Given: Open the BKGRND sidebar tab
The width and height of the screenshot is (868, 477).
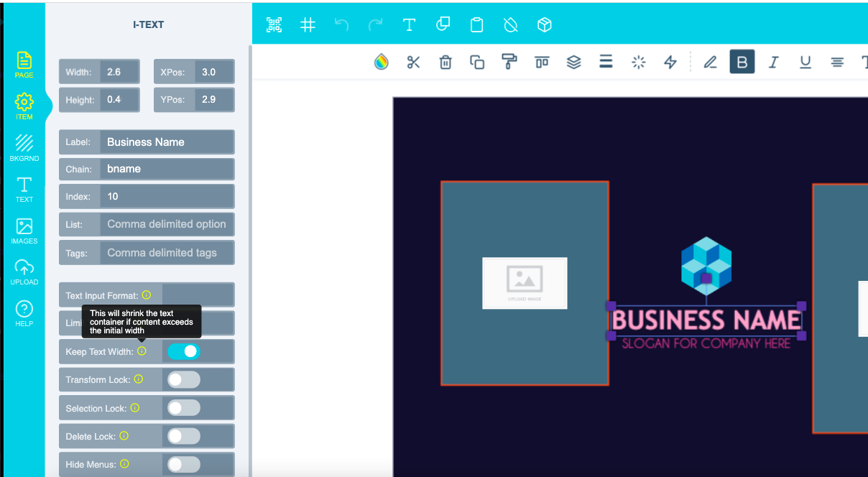Looking at the screenshot, I should coord(24,147).
